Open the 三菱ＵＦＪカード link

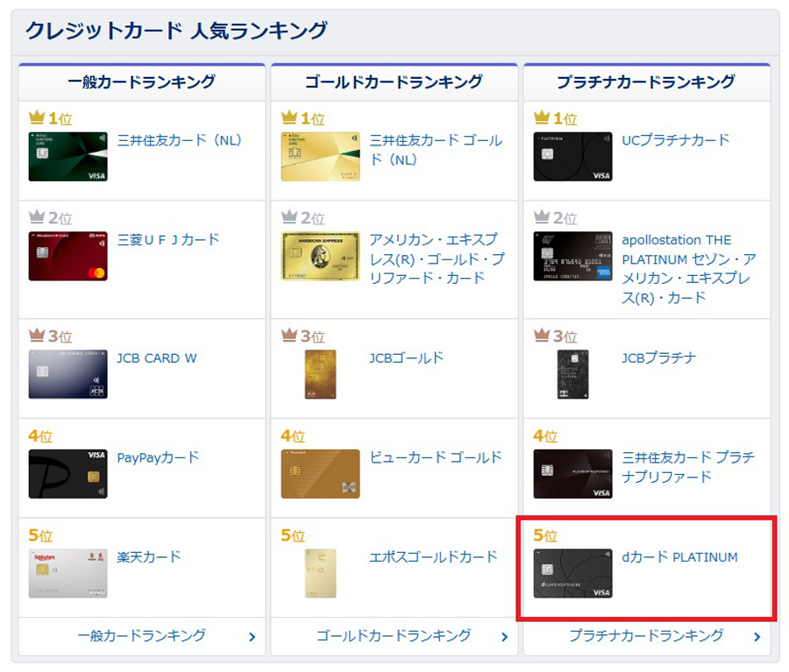(x=168, y=239)
